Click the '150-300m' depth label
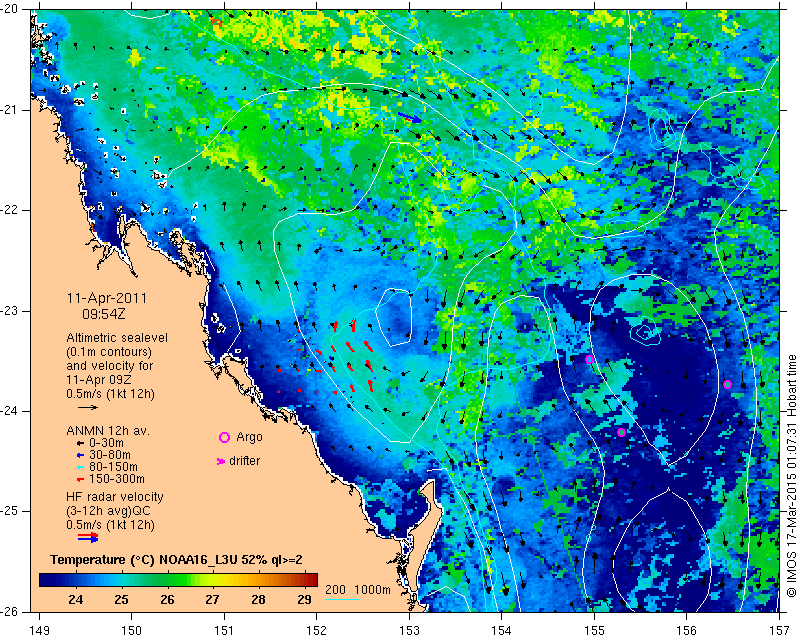The height and width of the screenshot is (640, 800). (x=116, y=479)
